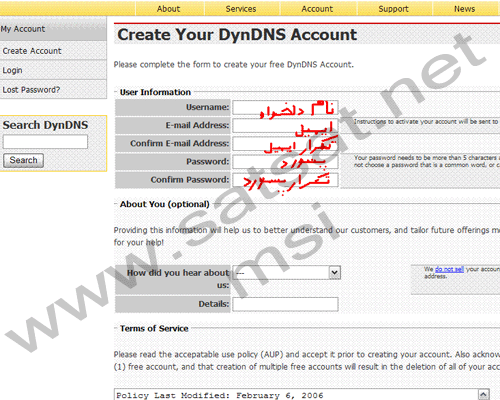Open the About menu tab
The width and height of the screenshot is (500, 400).
tap(169, 9)
